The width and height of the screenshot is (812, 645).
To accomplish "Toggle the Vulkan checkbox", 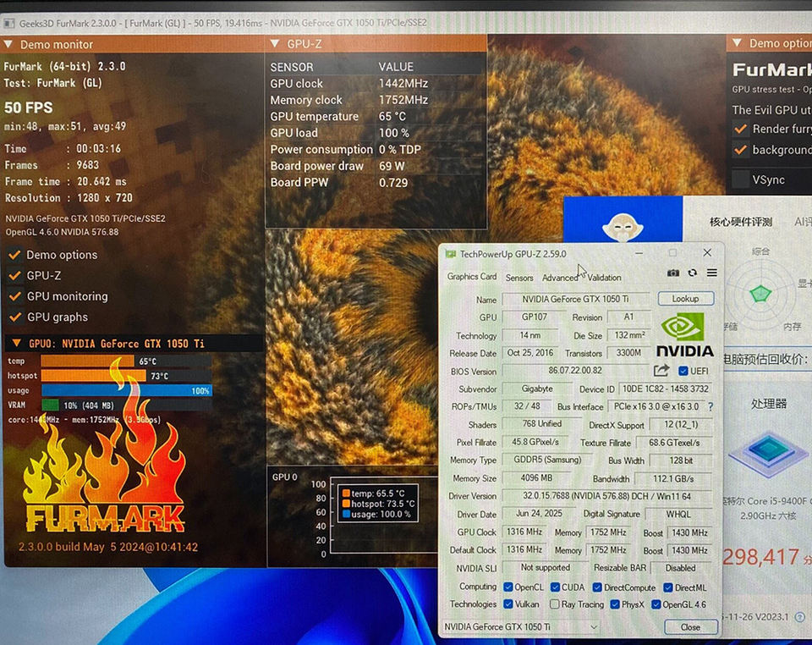I will [508, 604].
